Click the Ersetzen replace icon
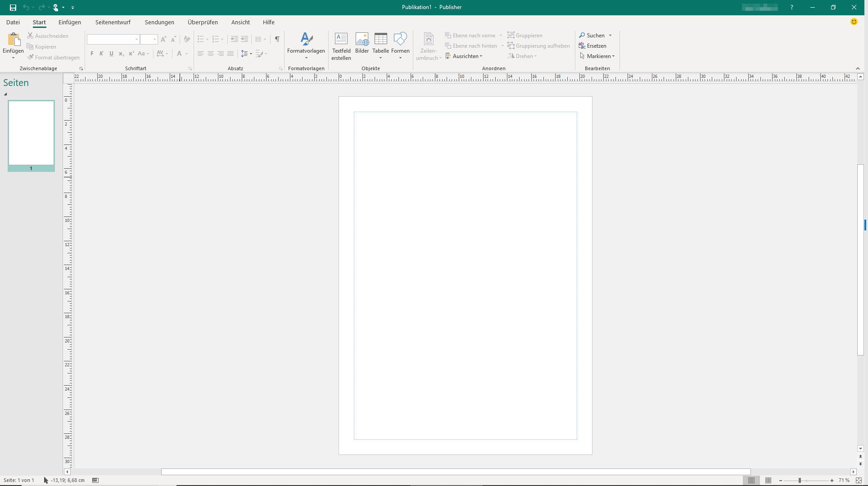 [592, 45]
